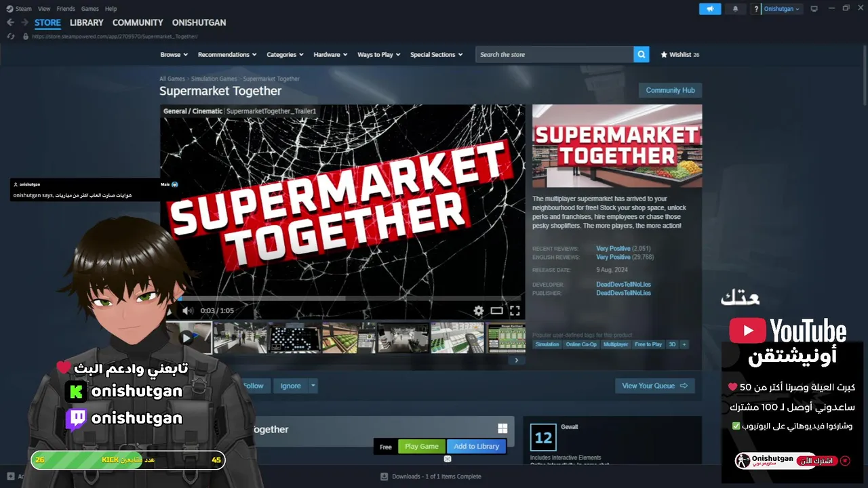Click the Supermarket Together header image
The image size is (868, 488).
(617, 146)
